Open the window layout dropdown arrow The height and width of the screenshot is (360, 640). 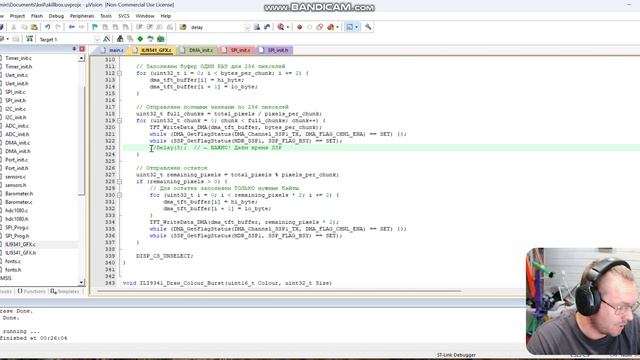(x=356, y=27)
